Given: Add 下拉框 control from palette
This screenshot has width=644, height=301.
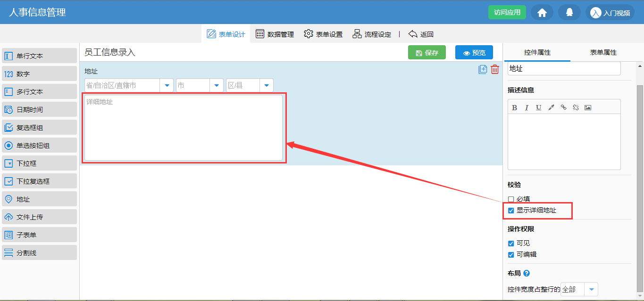Looking at the screenshot, I should point(40,163).
